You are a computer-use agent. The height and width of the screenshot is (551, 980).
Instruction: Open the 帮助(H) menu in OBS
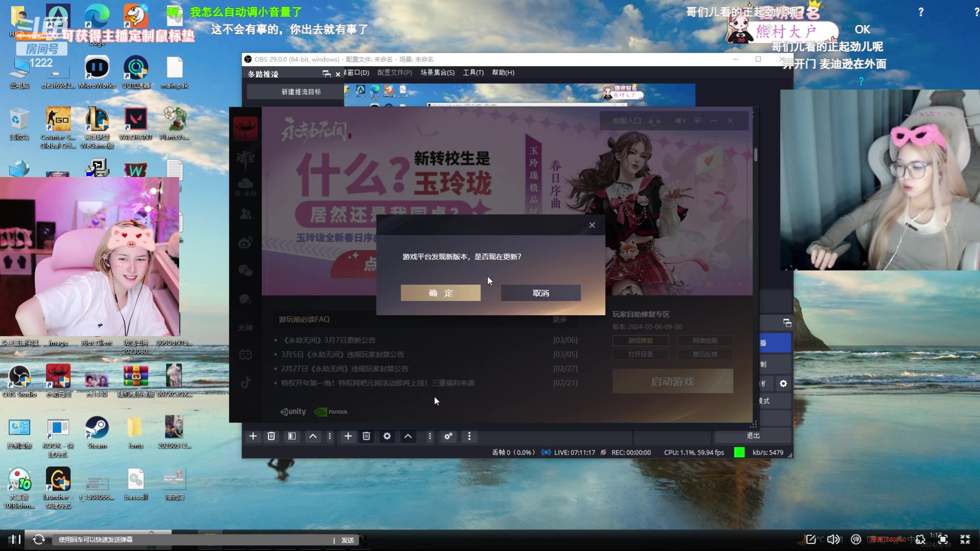coord(503,72)
